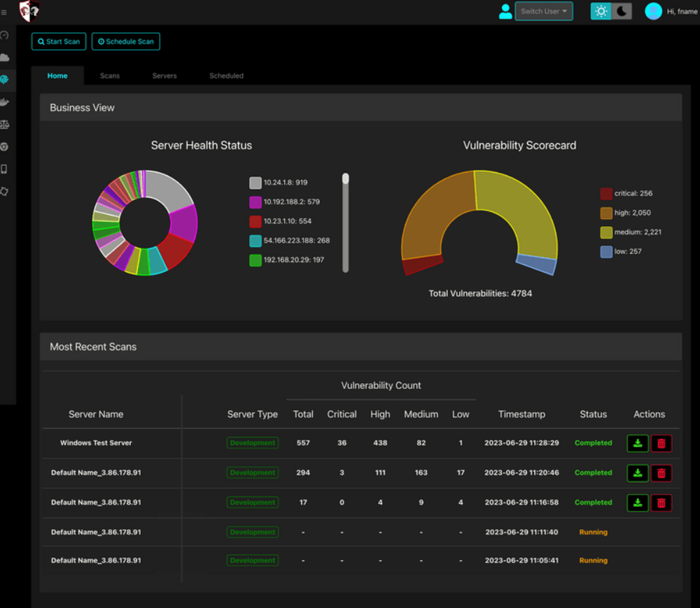Click the Medium column header
The image size is (700, 608).
click(421, 414)
